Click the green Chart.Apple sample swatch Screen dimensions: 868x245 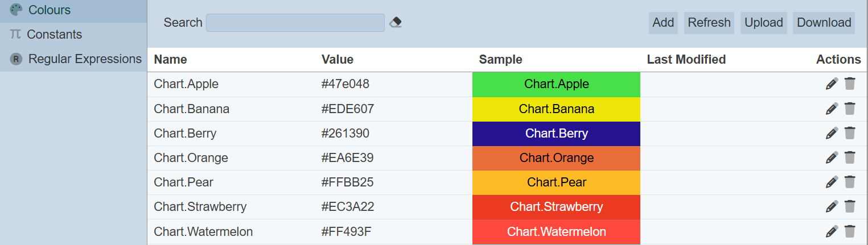556,84
